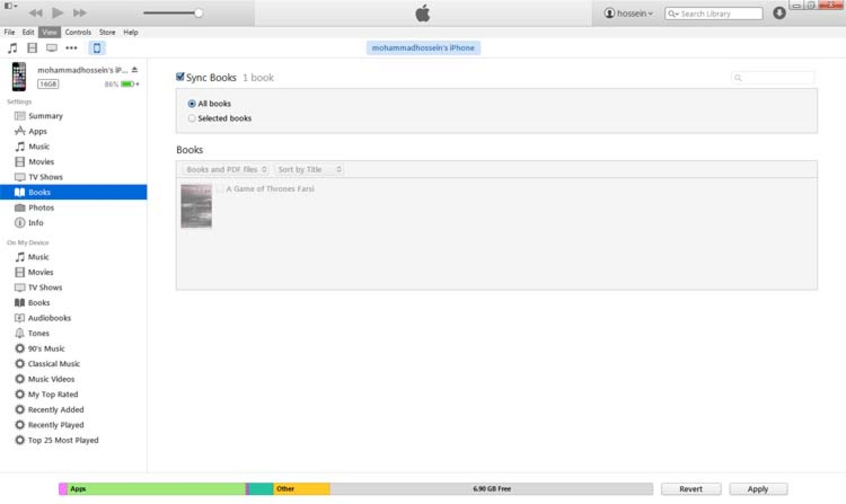Click the green Apps storage segment
The width and height of the screenshot is (846, 504).
(x=156, y=489)
